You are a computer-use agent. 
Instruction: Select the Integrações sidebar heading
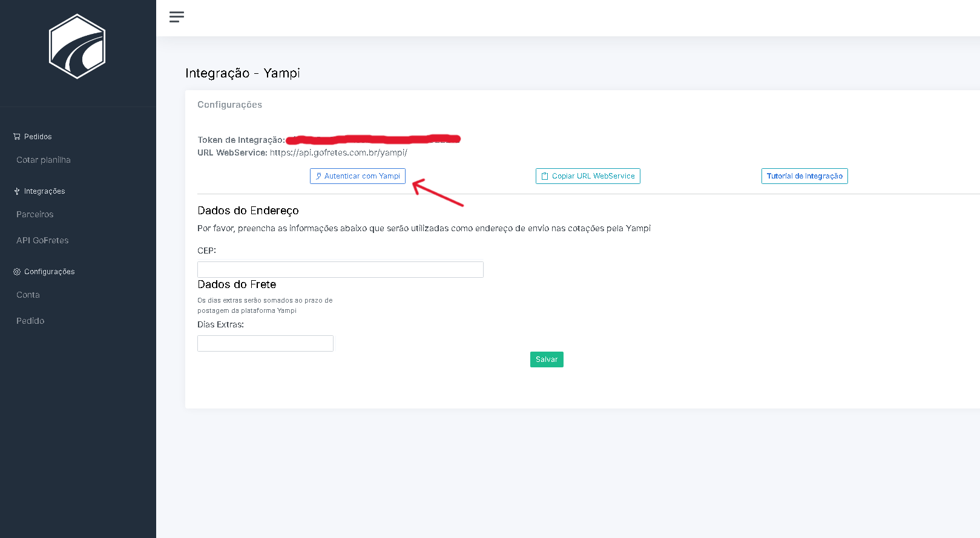(x=44, y=191)
